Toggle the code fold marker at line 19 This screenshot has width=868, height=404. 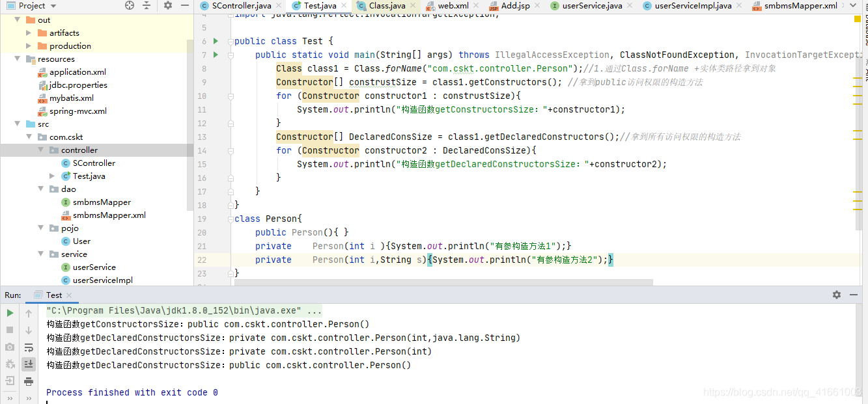point(232,219)
